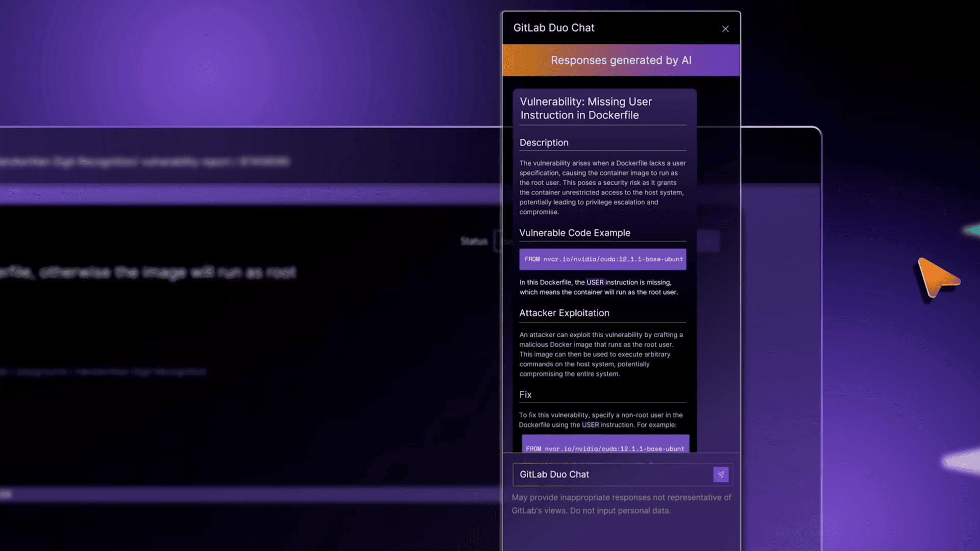
Task: Click the send message paper plane icon
Action: click(x=721, y=474)
